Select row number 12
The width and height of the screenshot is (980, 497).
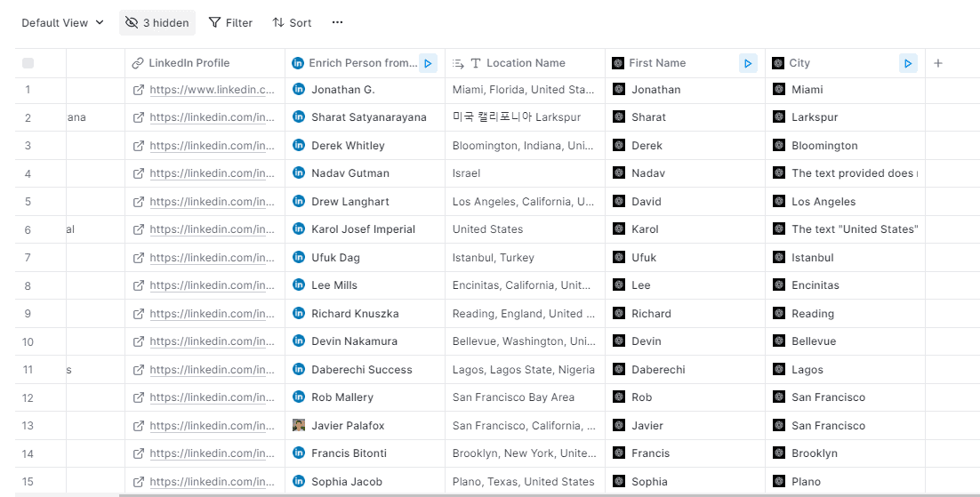click(28, 397)
